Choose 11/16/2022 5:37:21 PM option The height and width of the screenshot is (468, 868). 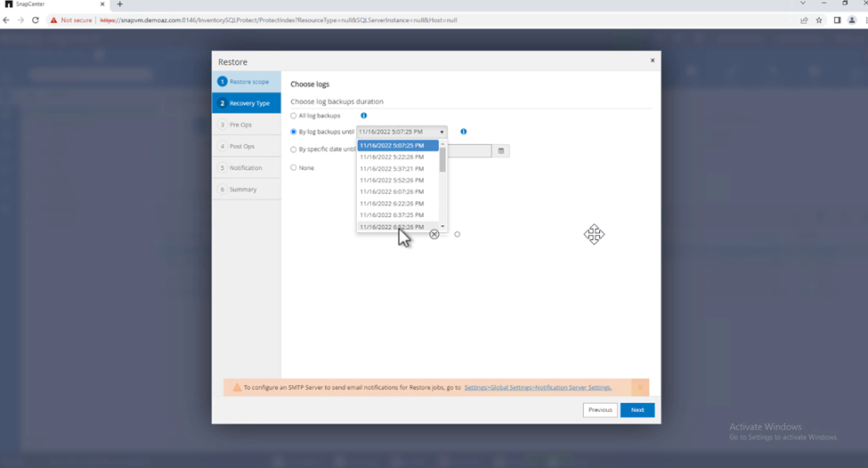click(x=398, y=169)
